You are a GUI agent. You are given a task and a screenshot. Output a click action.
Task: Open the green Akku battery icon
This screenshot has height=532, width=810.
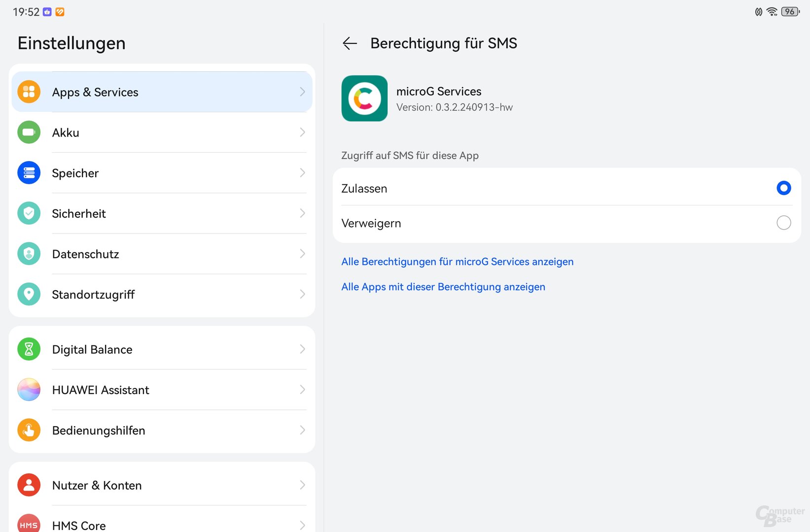pos(29,132)
